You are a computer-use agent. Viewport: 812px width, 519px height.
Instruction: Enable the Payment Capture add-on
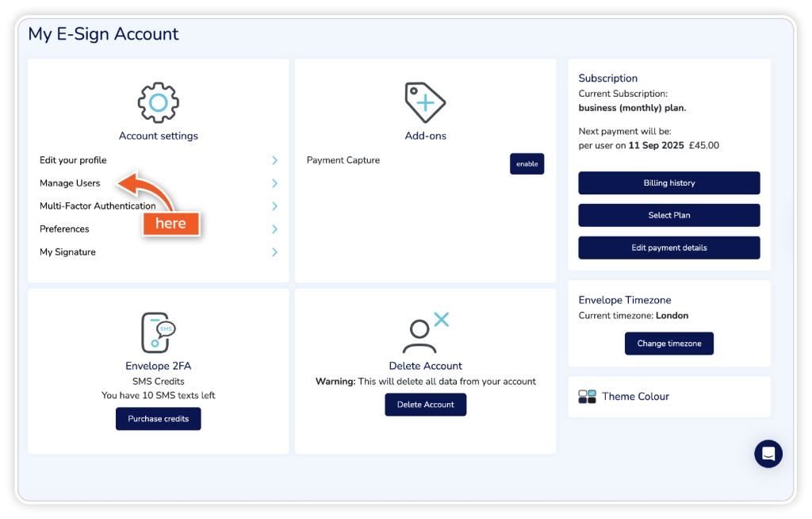click(527, 163)
